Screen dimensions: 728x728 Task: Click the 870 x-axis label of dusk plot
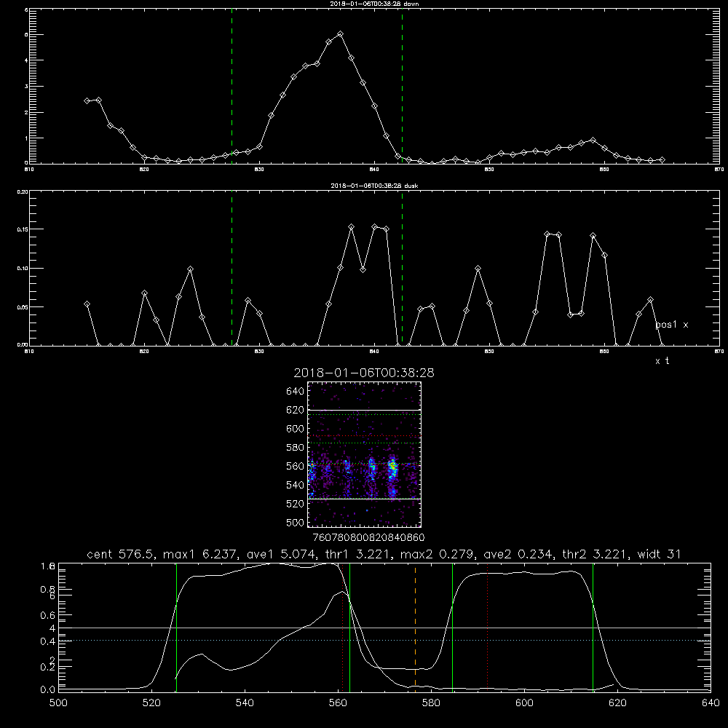click(x=719, y=352)
